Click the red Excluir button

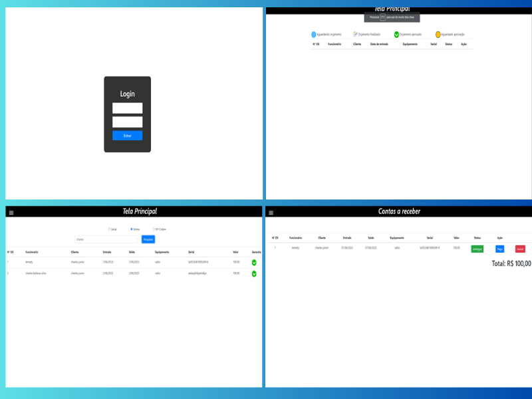(x=520, y=249)
